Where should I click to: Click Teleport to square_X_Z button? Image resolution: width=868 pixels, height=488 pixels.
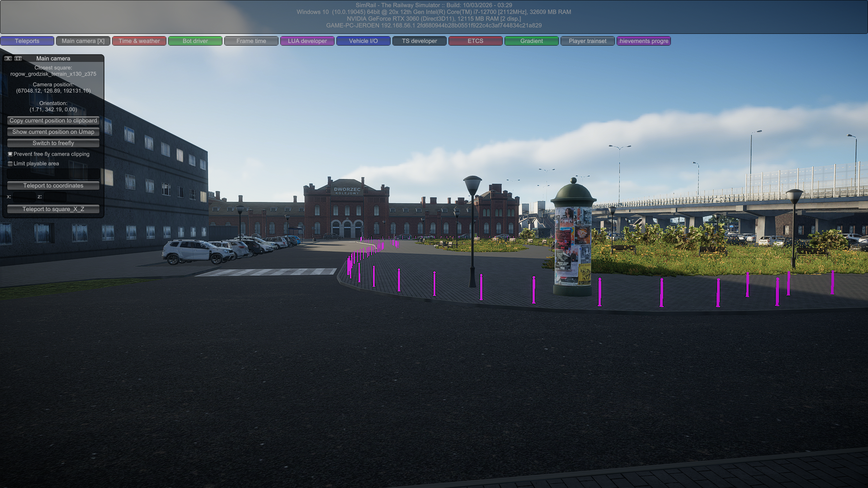(53, 209)
